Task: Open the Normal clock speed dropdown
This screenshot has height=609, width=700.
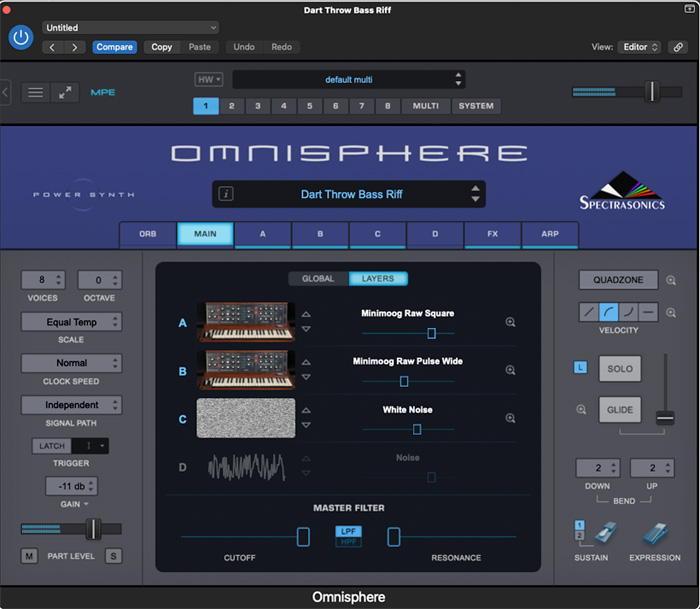Action: [71, 363]
